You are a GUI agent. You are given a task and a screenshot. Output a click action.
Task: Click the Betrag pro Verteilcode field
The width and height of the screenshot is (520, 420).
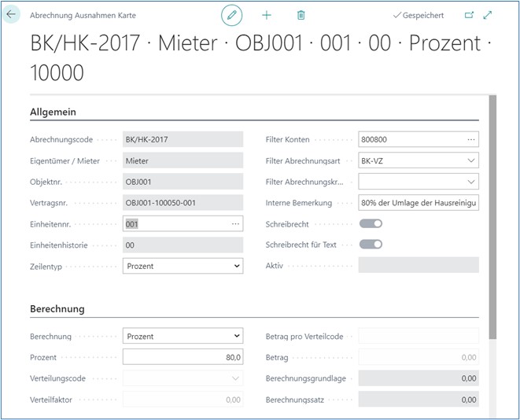[x=419, y=336]
